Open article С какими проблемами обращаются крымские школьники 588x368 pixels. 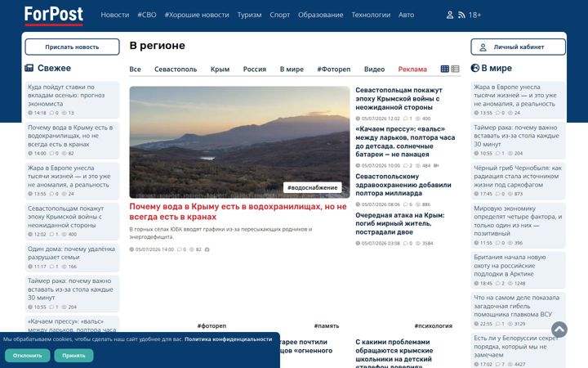click(394, 354)
